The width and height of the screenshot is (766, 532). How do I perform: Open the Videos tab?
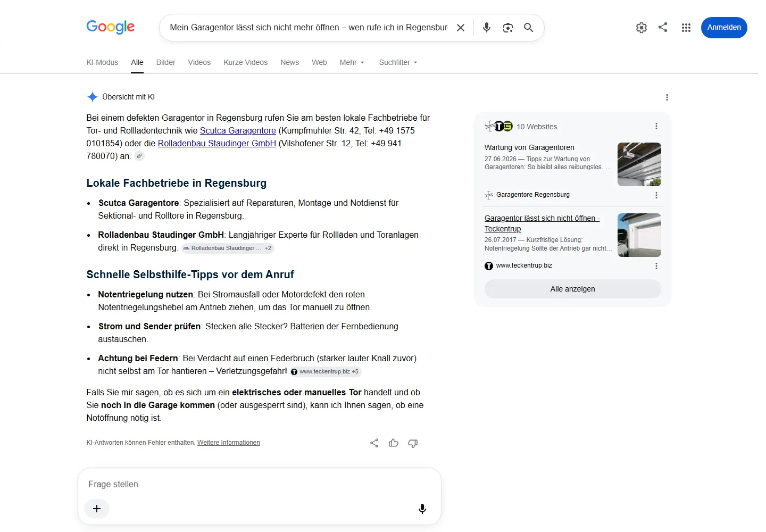coord(199,62)
